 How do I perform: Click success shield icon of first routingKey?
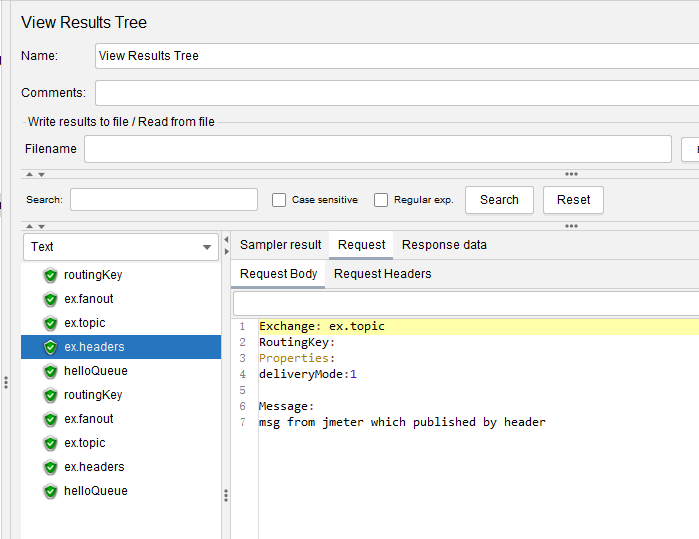click(x=50, y=276)
